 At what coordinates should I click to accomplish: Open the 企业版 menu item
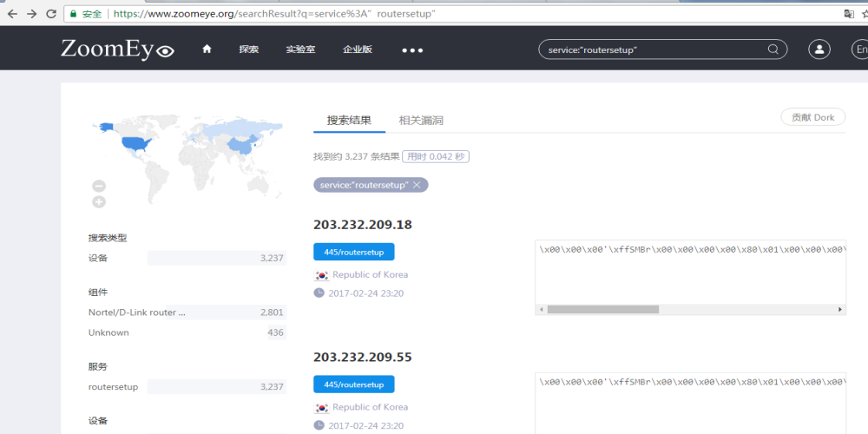click(358, 49)
